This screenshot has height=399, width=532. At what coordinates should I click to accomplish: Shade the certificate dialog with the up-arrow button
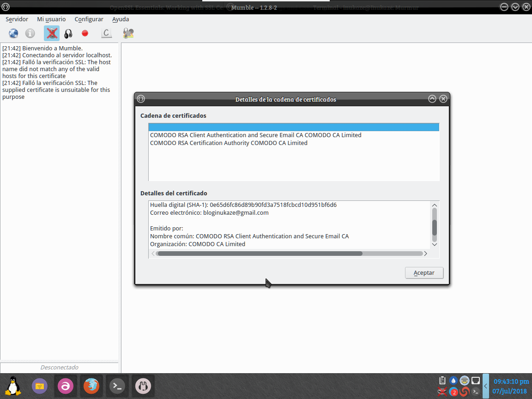[432, 99]
